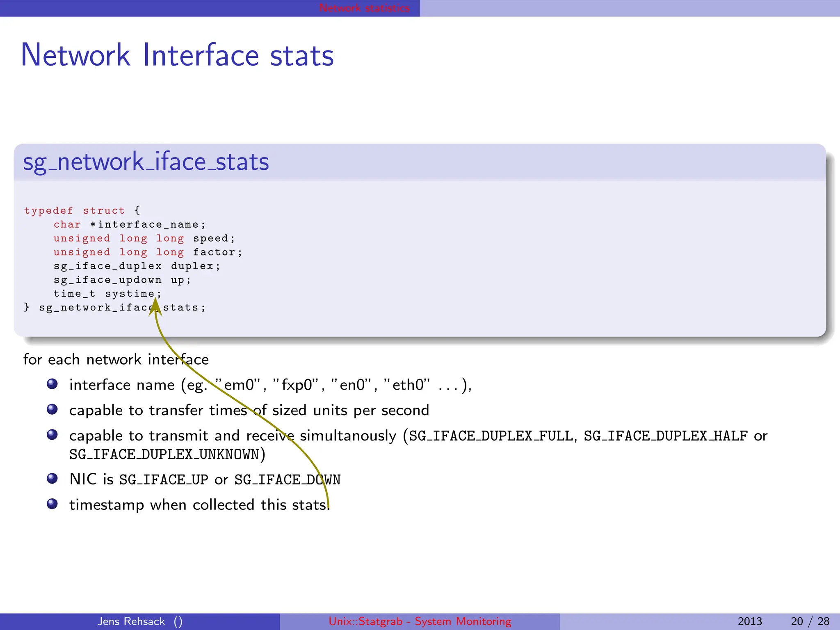
Task: Click the 'capable to transmit and receive' bullet
Action: pyautogui.click(x=418, y=445)
